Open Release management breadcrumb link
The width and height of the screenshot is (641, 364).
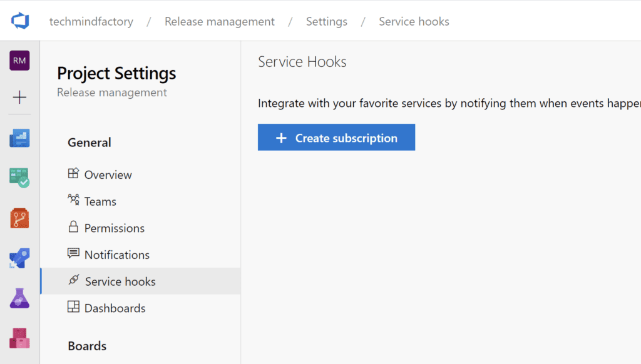(x=220, y=21)
